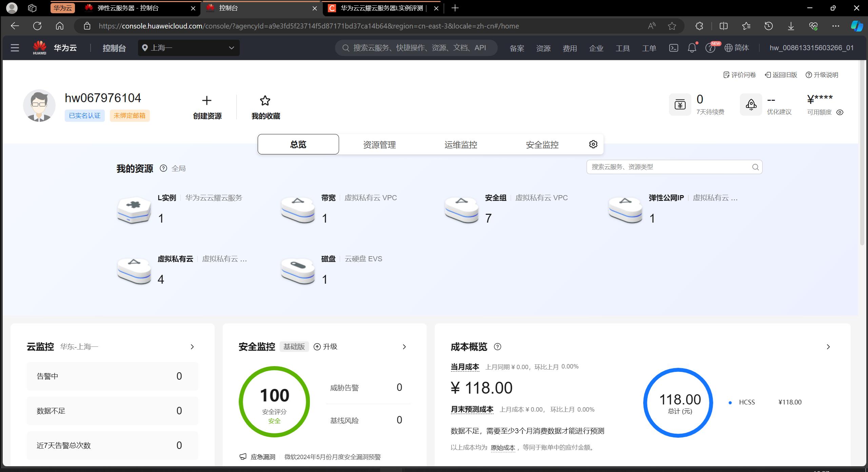Open the L实例 resource icon

point(134,210)
